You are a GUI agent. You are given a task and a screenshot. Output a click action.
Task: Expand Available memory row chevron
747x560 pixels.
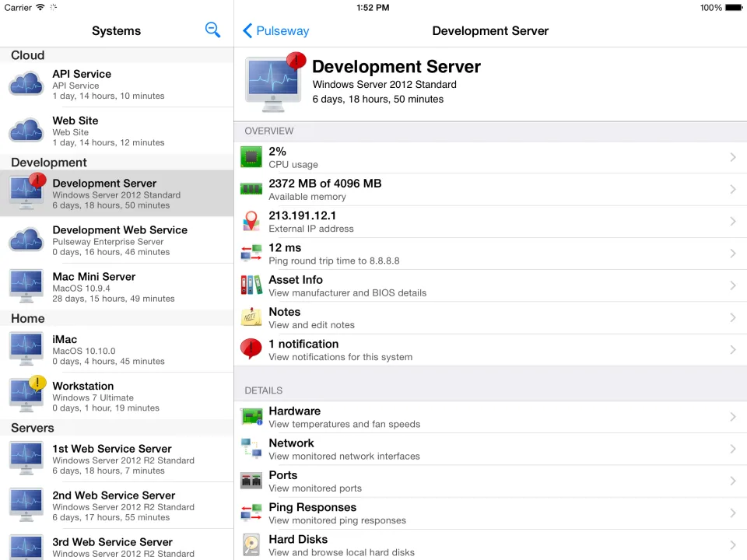click(x=733, y=189)
